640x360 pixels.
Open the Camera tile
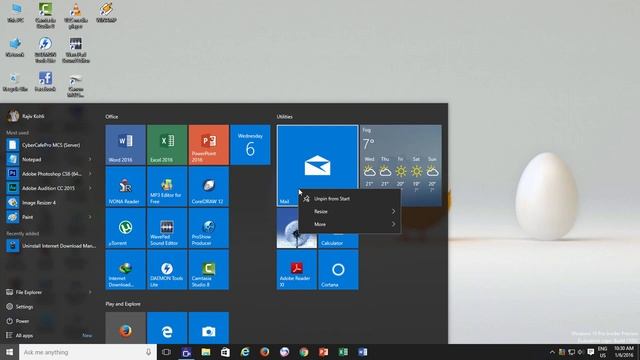click(x=209, y=328)
